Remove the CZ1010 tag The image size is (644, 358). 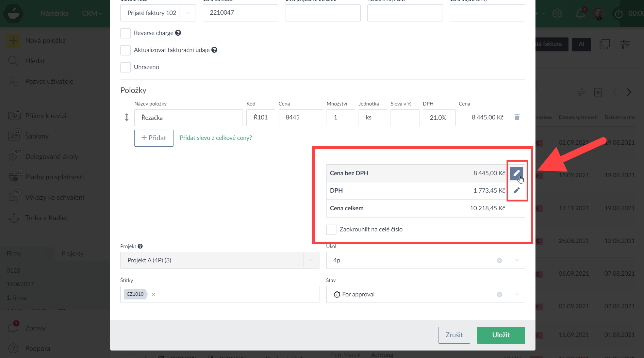(x=153, y=294)
